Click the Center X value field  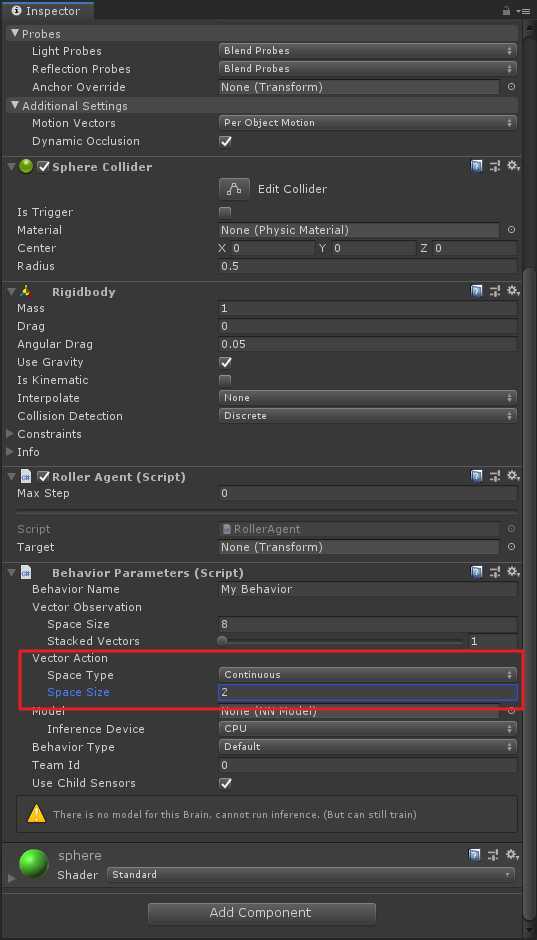(x=272, y=248)
